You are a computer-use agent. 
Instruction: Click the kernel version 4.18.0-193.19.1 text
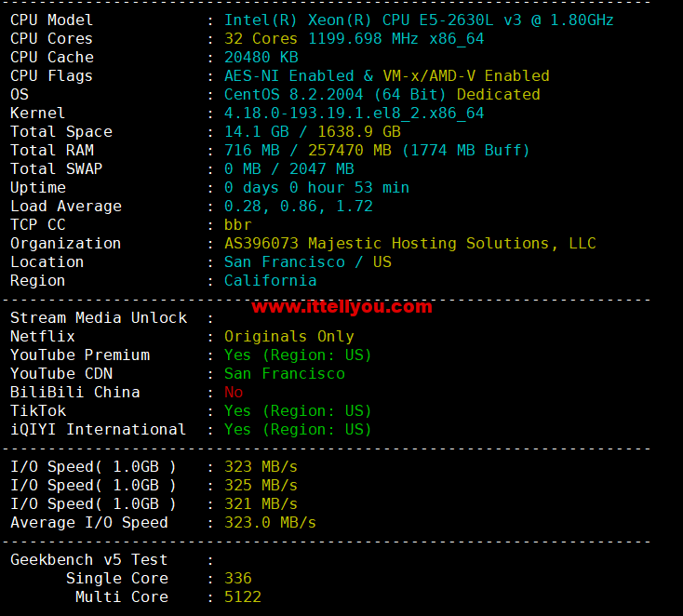point(354,114)
